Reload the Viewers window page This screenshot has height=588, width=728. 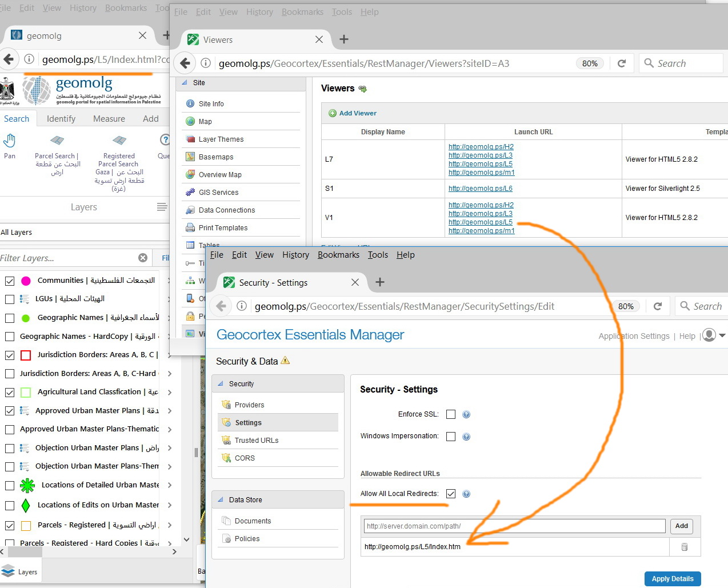click(x=622, y=63)
